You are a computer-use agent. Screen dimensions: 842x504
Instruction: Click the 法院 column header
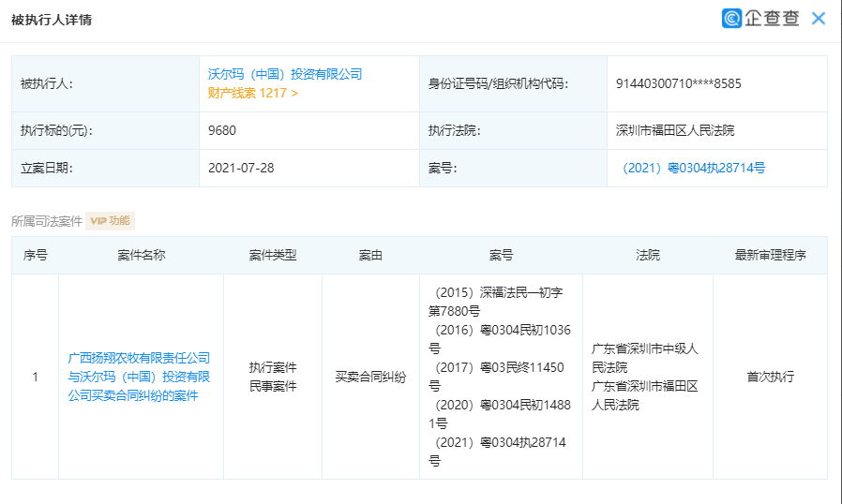click(x=648, y=255)
